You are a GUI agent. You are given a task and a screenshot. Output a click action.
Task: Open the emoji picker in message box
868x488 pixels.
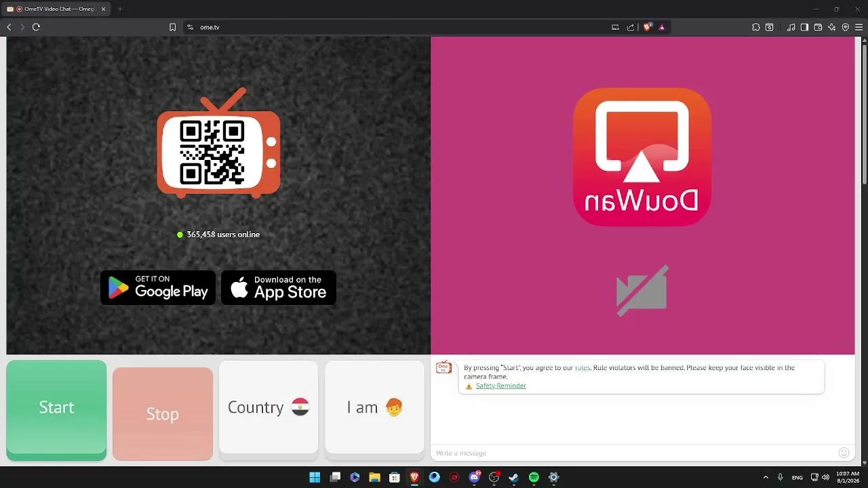(x=844, y=453)
